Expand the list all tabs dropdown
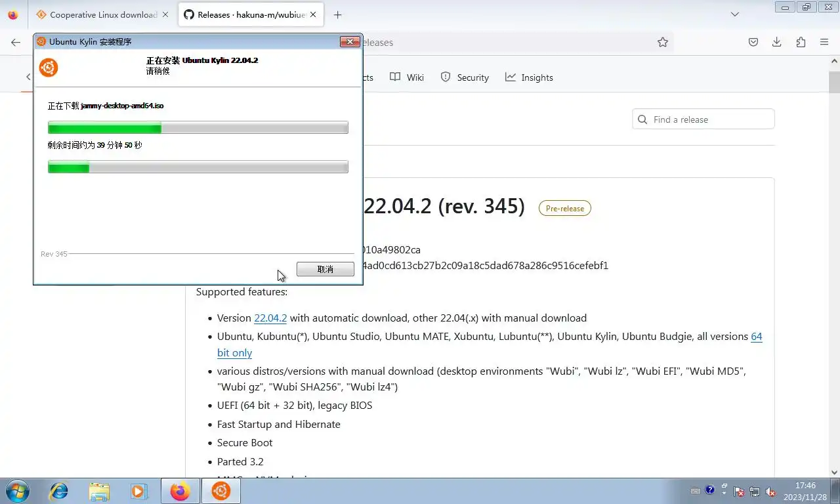This screenshot has width=840, height=504. [x=735, y=14]
